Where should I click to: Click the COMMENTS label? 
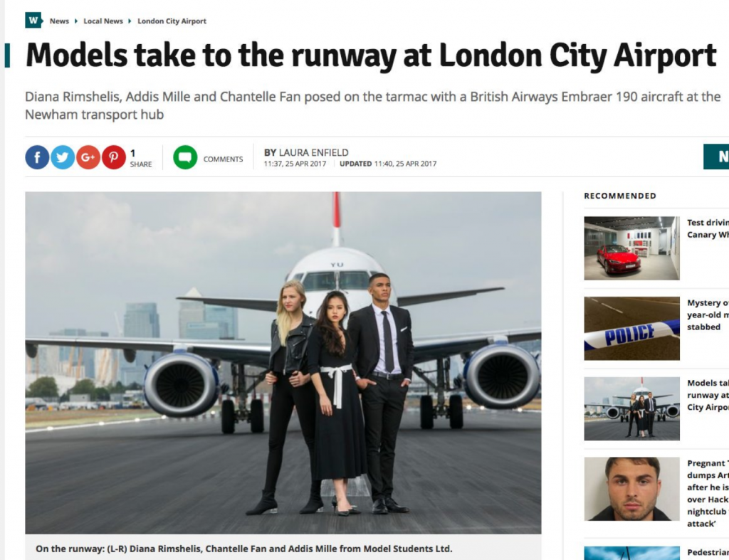coord(223,159)
